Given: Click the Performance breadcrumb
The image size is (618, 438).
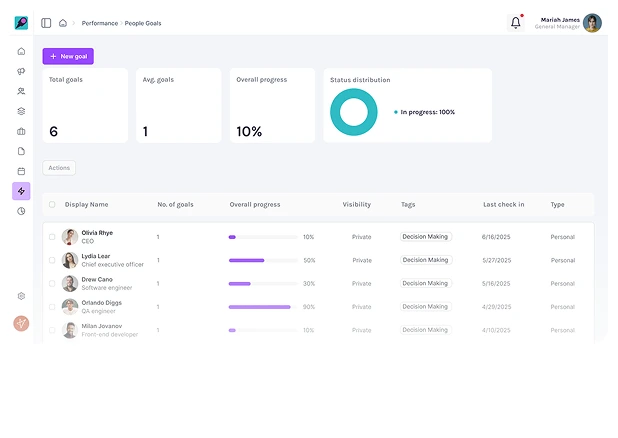Looking at the screenshot, I should coord(99,23).
